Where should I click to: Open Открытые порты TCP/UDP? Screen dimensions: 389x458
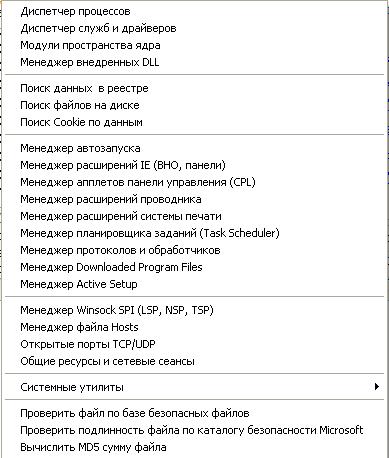click(194, 344)
